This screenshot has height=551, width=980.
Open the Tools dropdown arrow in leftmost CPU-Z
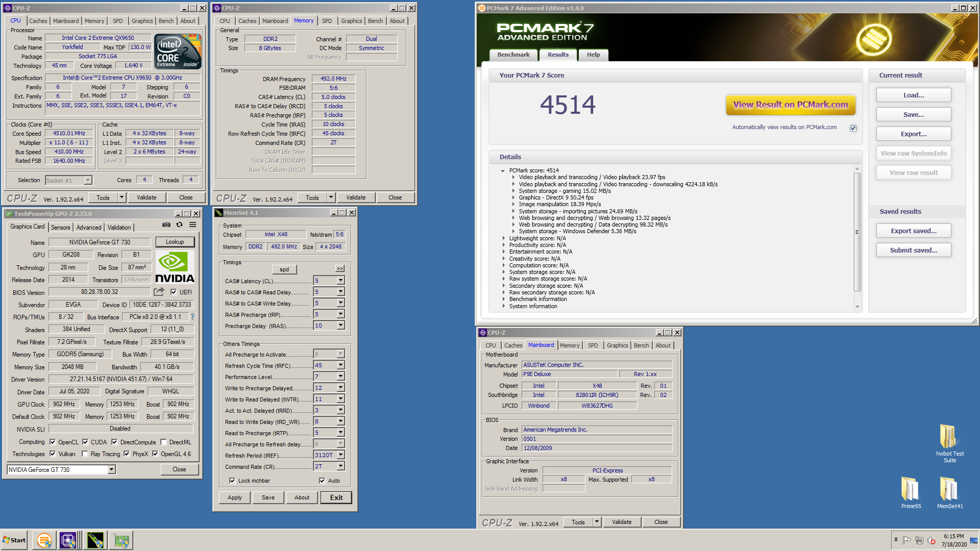[x=121, y=197]
